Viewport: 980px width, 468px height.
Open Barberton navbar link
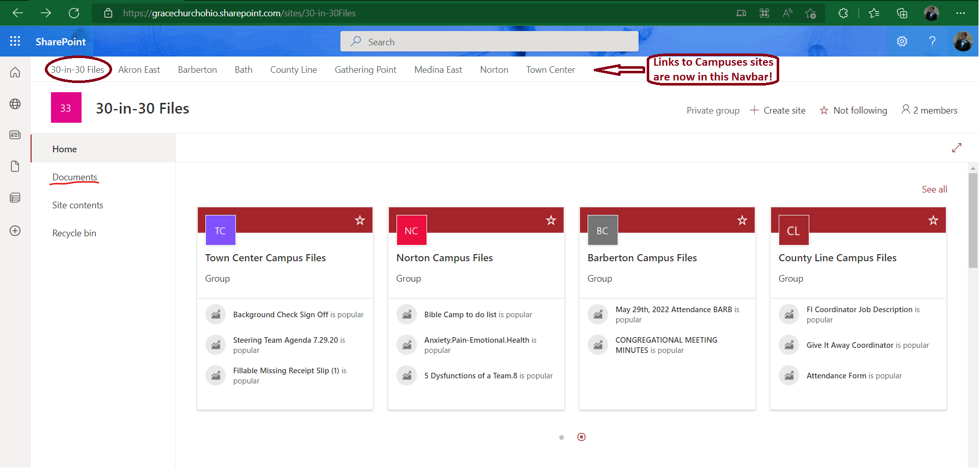[197, 70]
